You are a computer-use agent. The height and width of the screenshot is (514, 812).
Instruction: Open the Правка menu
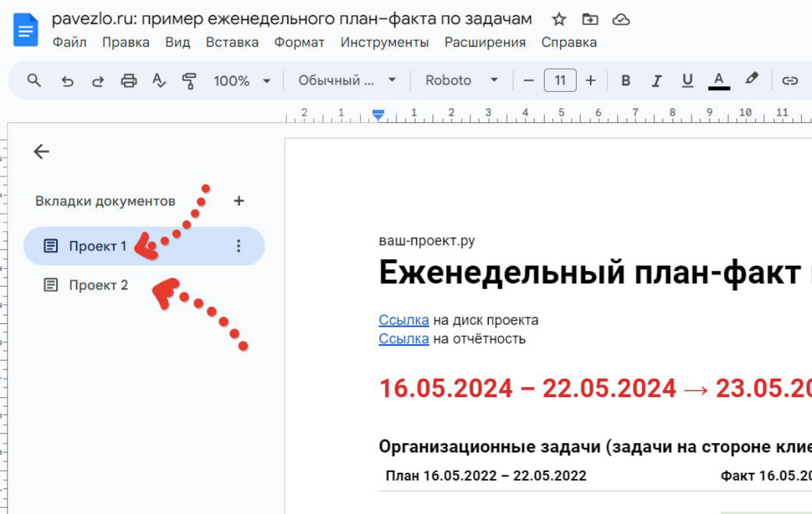tap(126, 42)
